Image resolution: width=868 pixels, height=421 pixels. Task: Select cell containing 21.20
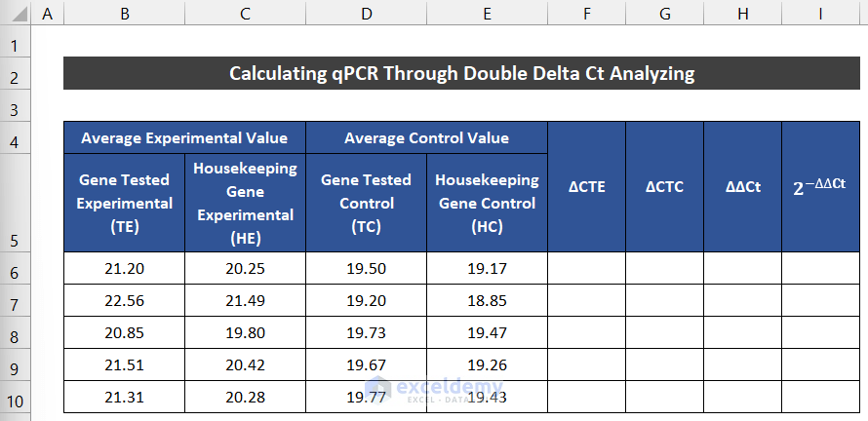(124, 269)
